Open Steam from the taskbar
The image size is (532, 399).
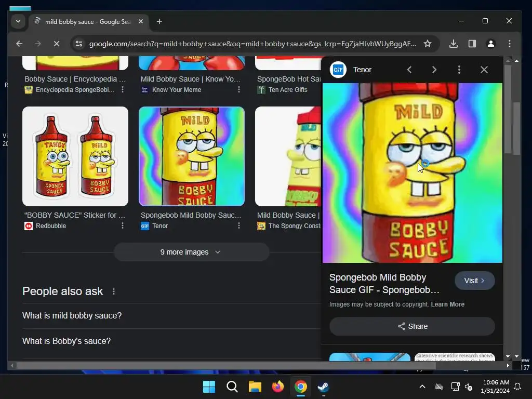[323, 387]
